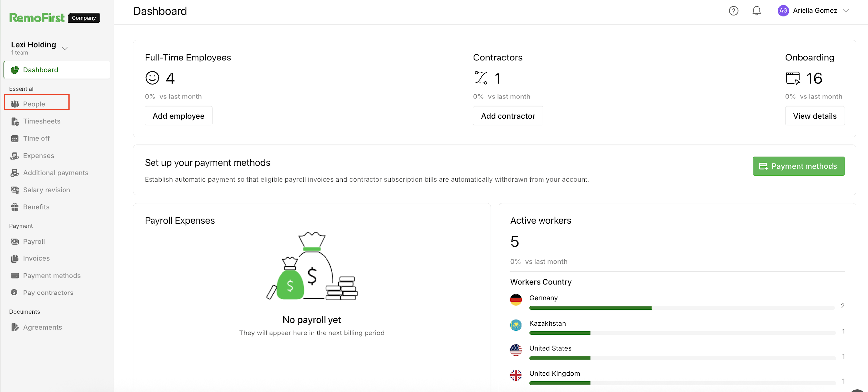This screenshot has height=392, width=868.
Task: Open Timesheets from the sidebar
Action: (42, 121)
